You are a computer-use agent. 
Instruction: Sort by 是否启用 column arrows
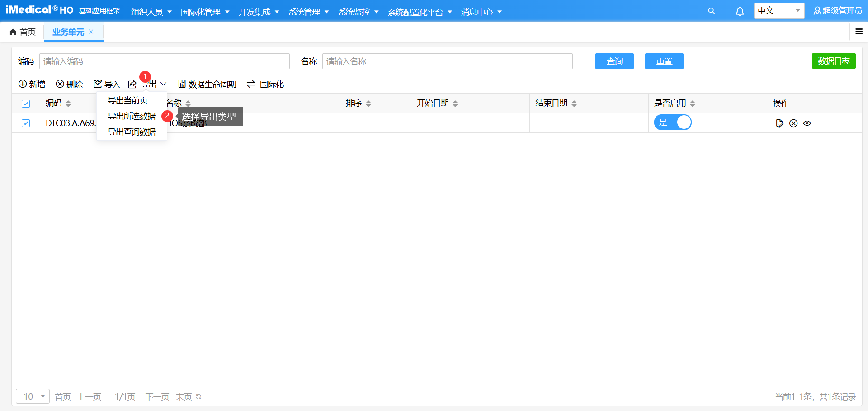point(693,104)
